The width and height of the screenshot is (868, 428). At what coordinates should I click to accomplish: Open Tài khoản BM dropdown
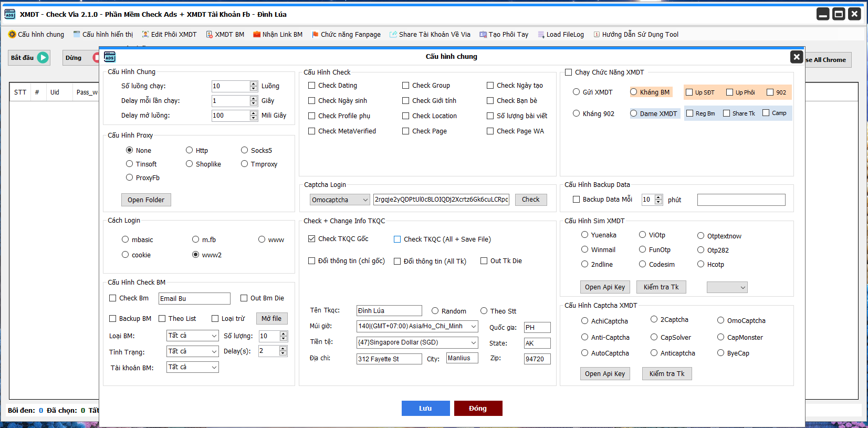(193, 367)
